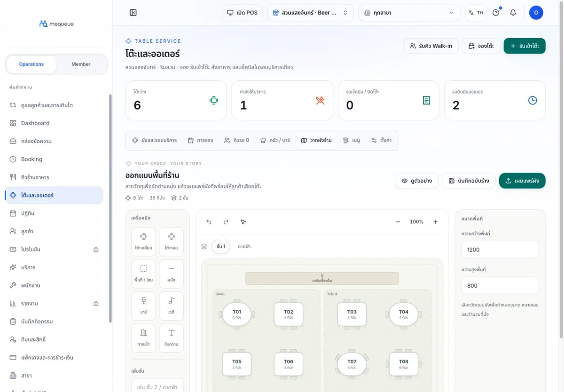
Task: Zoom in the canvas with plus
Action: (435, 222)
